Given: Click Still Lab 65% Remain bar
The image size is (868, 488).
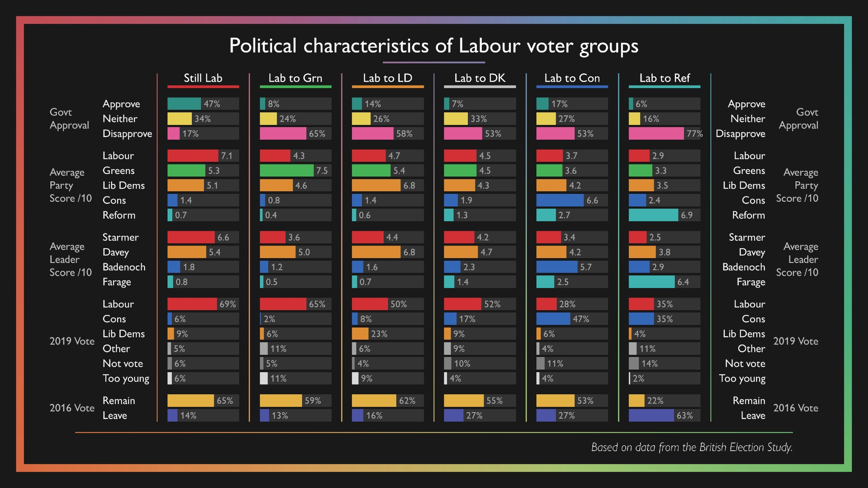Looking at the screenshot, I should pyautogui.click(x=191, y=400).
